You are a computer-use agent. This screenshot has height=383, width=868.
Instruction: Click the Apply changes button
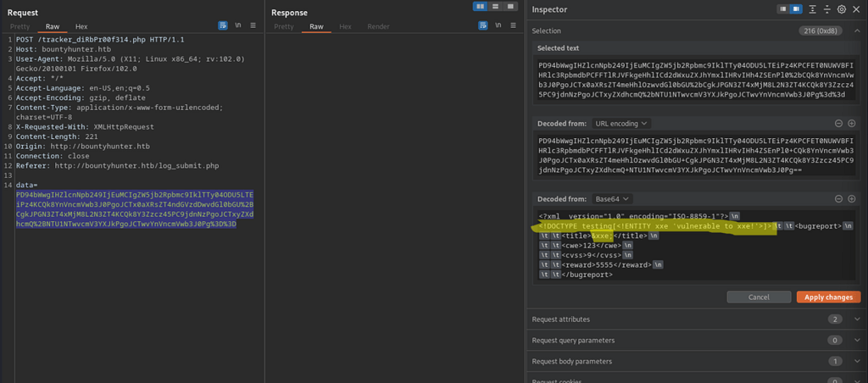click(x=828, y=297)
